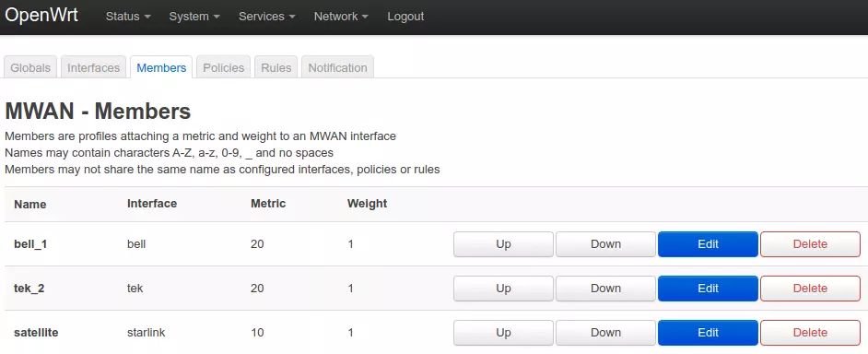Delete the tek_2 member
This screenshot has height=354, width=868.
(811, 289)
